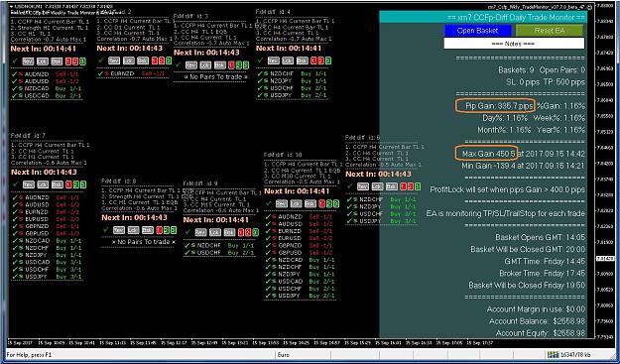The width and height of the screenshot is (620, 364).
Task: Toggle level 1 button in basket id 6 panel
Action: point(404,186)
